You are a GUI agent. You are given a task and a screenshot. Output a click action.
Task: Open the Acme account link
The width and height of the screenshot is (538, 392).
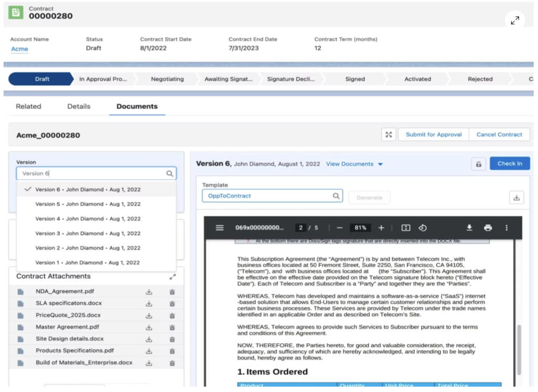[19, 49]
